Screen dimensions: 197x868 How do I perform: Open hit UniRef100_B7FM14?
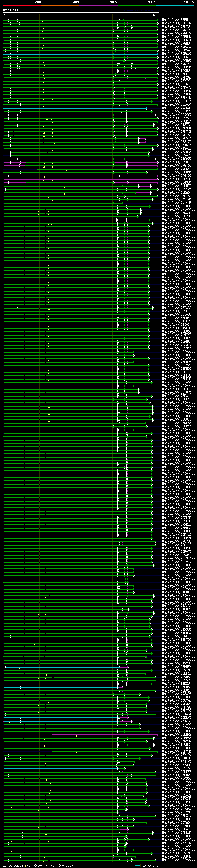coord(177,20)
